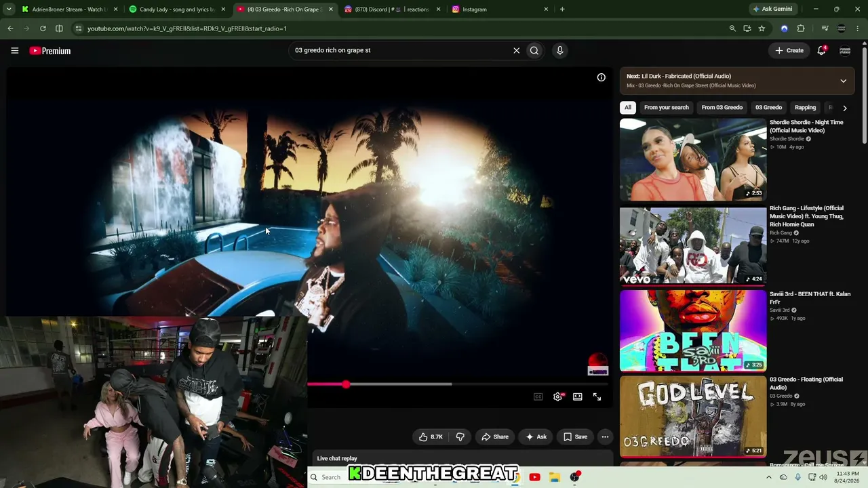
Task: Open the Windows taskbar Search box
Action: pyautogui.click(x=330, y=477)
